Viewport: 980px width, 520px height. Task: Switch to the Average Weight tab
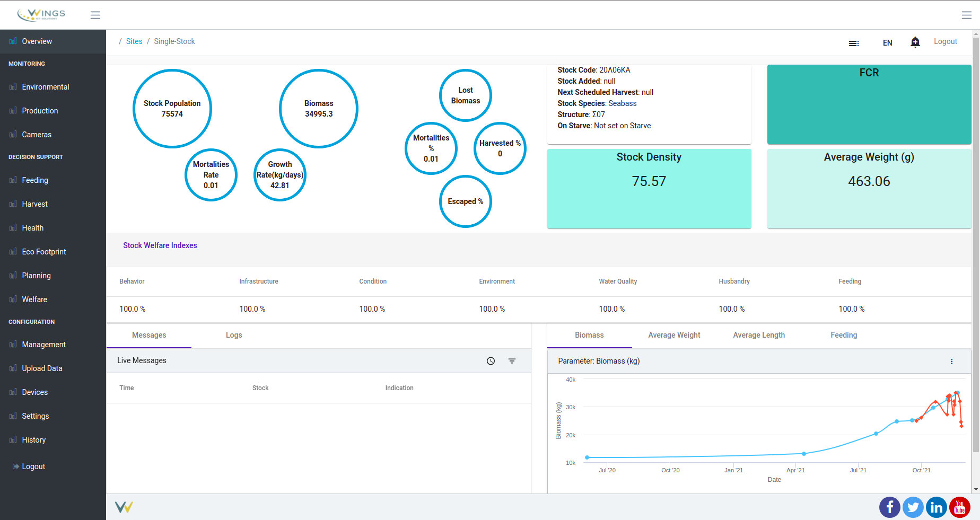674,335
